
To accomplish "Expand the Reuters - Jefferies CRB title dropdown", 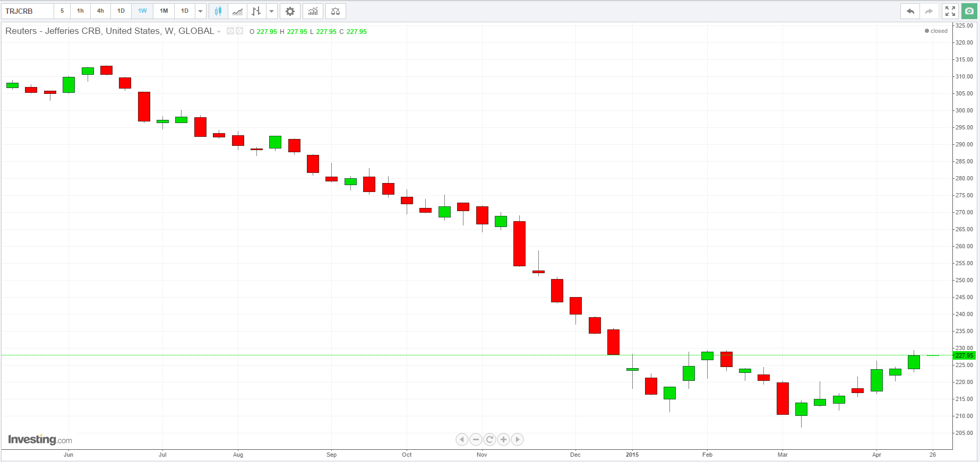I will (219, 32).
